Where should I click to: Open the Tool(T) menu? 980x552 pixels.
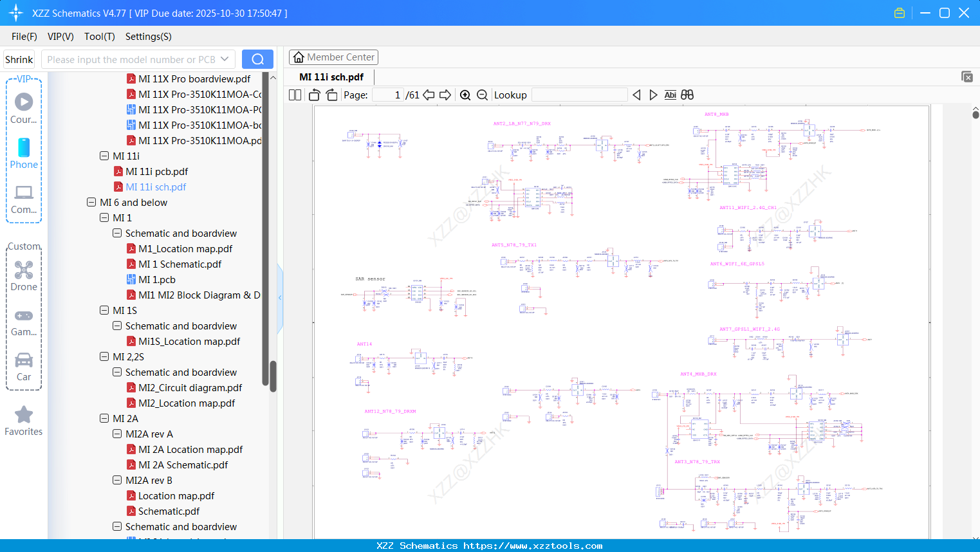pyautogui.click(x=99, y=37)
